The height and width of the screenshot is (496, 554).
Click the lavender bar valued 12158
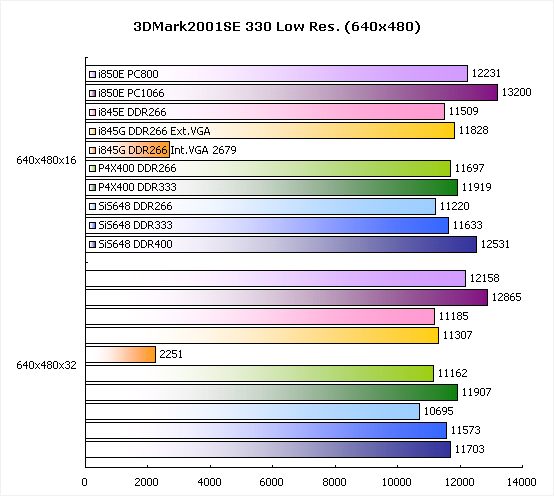[x=275, y=278]
